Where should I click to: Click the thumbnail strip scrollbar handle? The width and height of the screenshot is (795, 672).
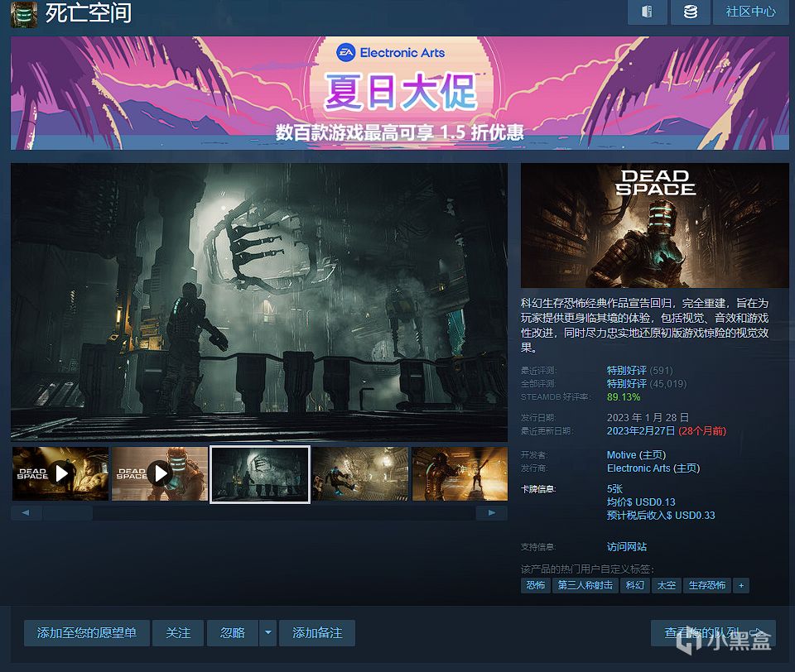68,513
